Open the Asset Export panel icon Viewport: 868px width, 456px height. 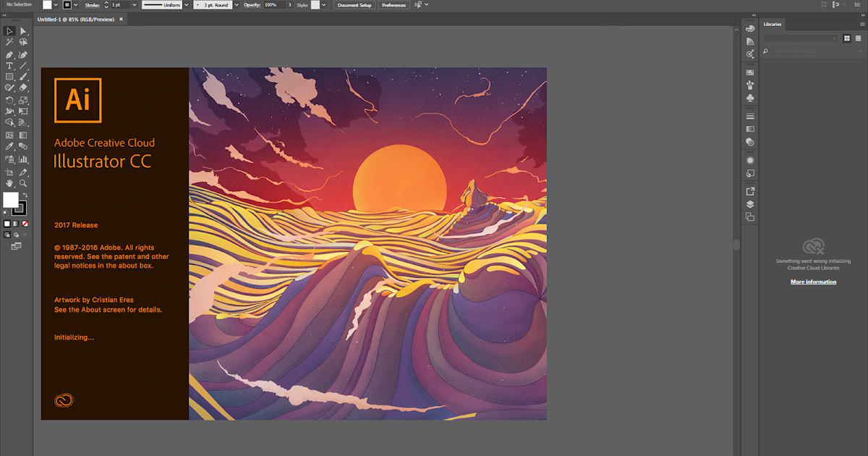pyautogui.click(x=750, y=191)
